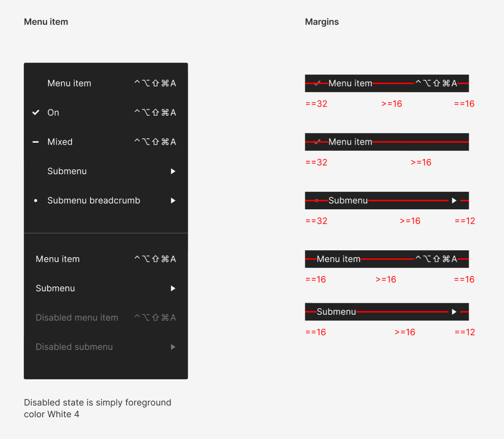Expand the indented Submenu arrow in top section
504x439 pixels.
click(173, 171)
